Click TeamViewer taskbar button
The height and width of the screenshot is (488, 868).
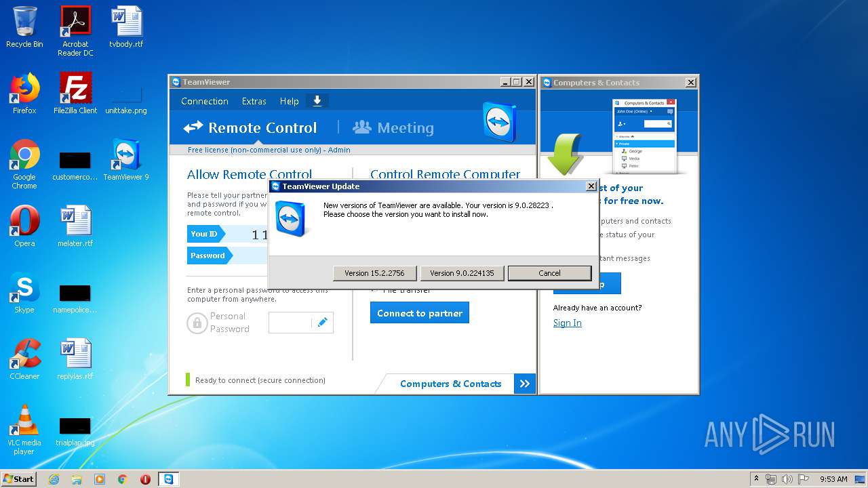click(168, 479)
